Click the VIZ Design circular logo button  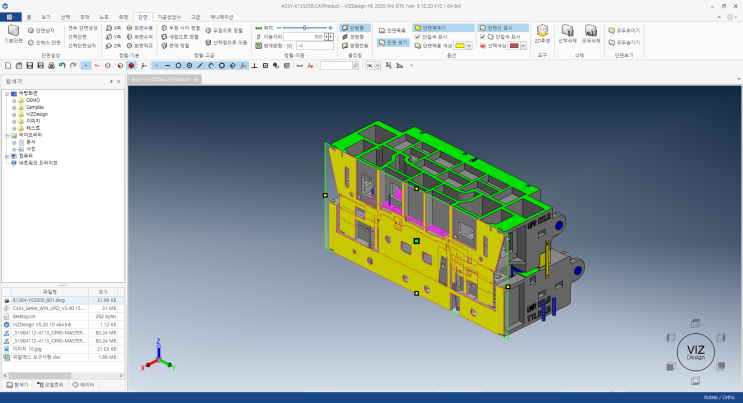(x=695, y=352)
